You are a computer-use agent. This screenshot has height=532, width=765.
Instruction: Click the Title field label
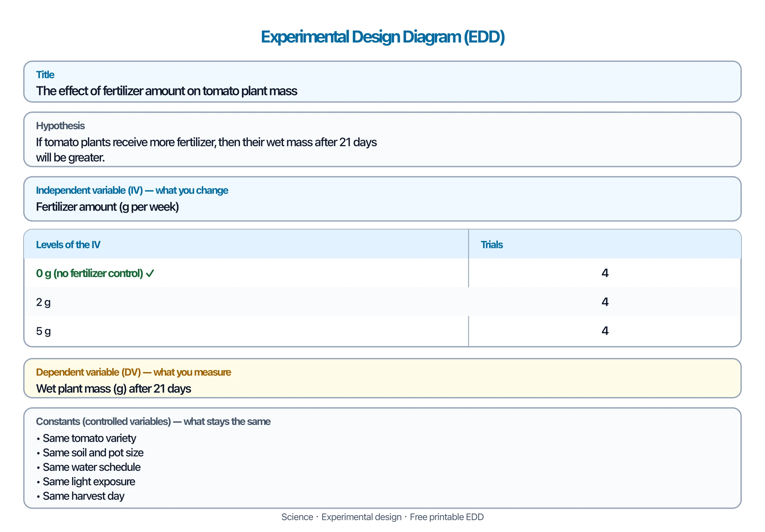(45, 75)
